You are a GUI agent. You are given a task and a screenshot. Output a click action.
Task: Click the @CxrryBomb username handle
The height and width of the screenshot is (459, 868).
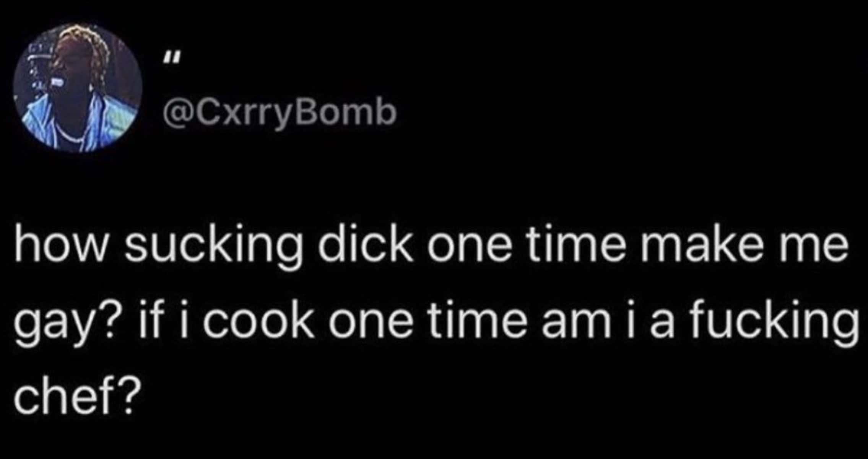coord(280,114)
